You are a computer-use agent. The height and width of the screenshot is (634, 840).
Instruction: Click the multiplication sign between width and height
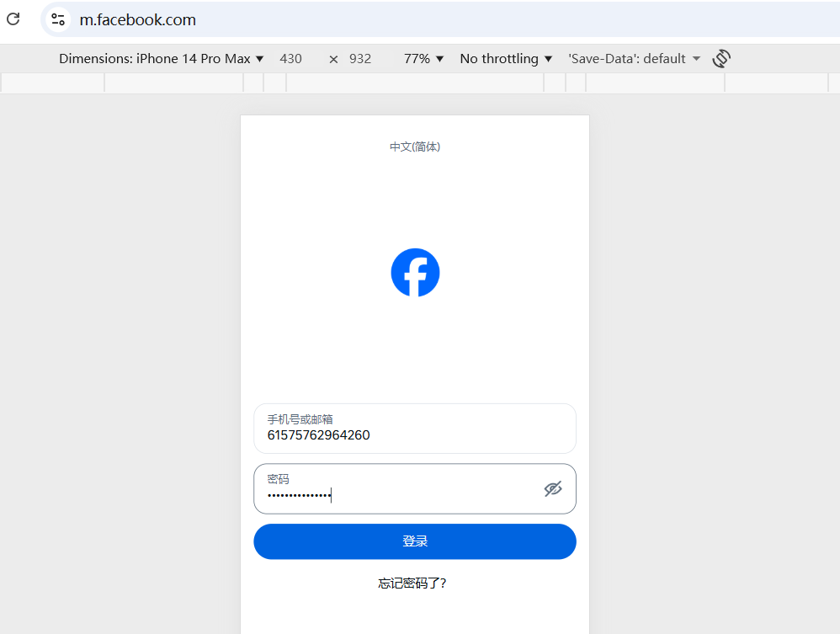click(x=333, y=59)
